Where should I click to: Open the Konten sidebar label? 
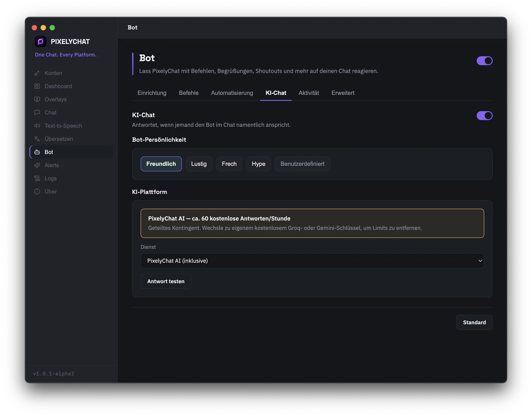point(53,73)
